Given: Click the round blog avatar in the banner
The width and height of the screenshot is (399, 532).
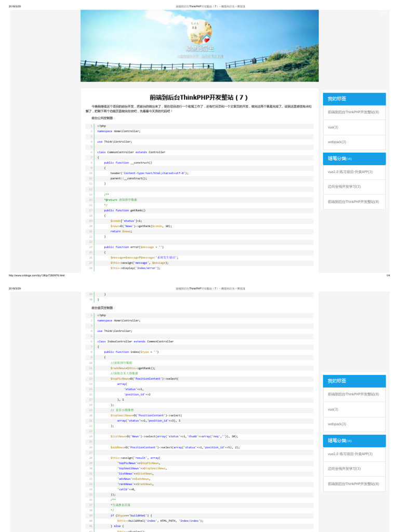Looking at the screenshot, I should [x=199, y=32].
